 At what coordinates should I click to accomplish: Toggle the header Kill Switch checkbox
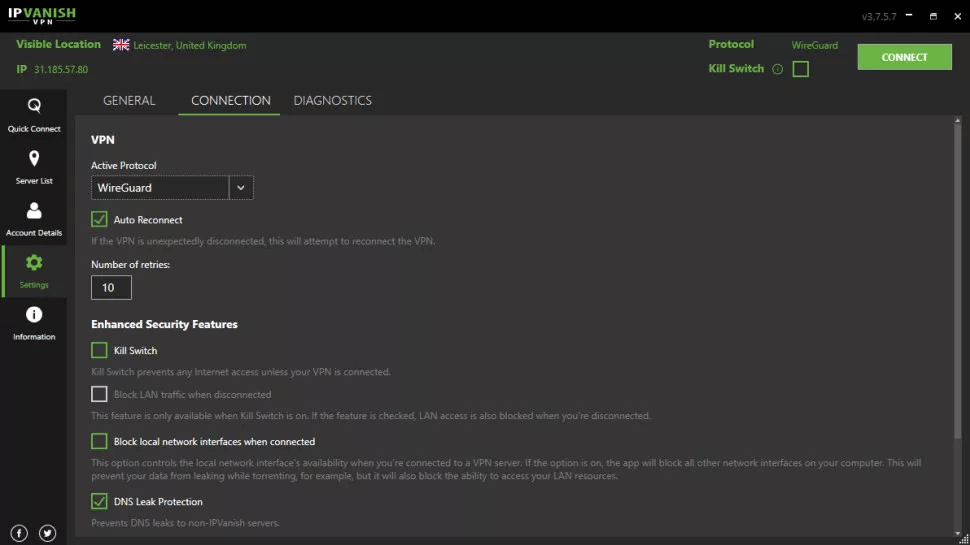click(x=800, y=69)
